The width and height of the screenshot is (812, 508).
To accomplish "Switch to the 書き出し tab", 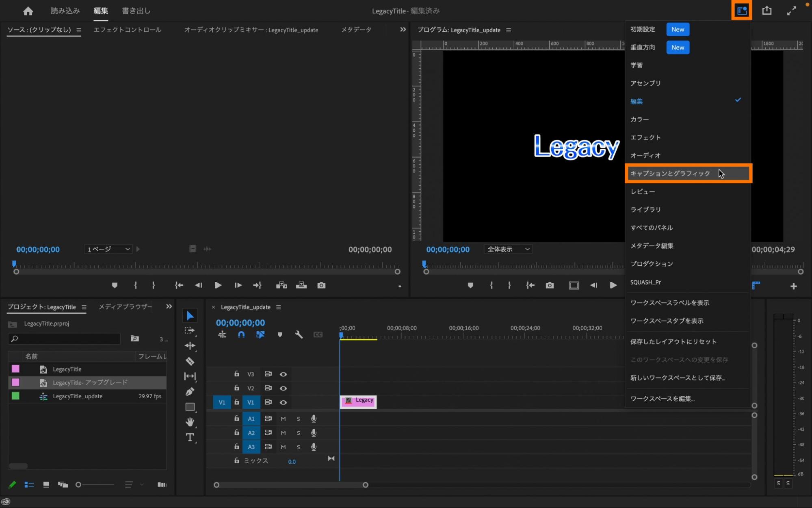I will pyautogui.click(x=136, y=11).
